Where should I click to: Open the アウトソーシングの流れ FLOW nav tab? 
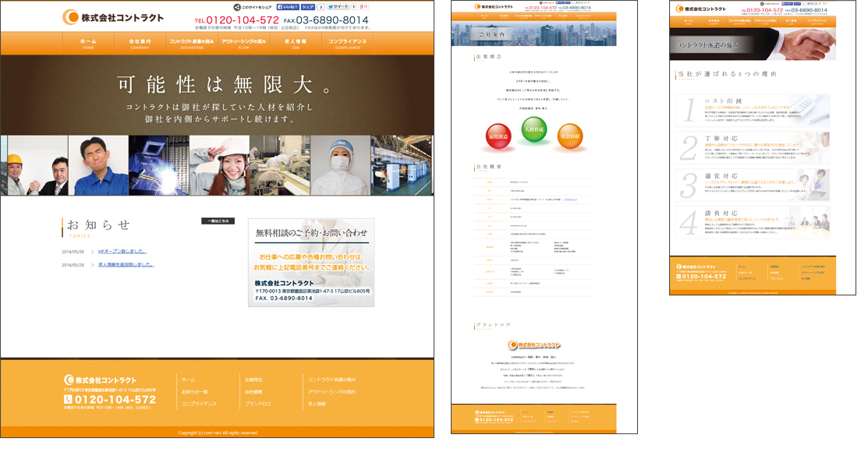click(244, 44)
